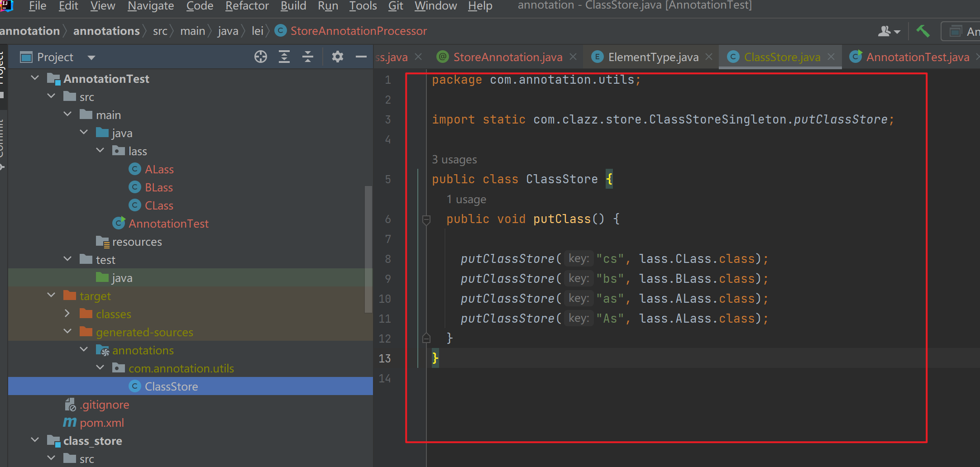Collapse the target folder node
This screenshot has height=467, width=980.
51,295
